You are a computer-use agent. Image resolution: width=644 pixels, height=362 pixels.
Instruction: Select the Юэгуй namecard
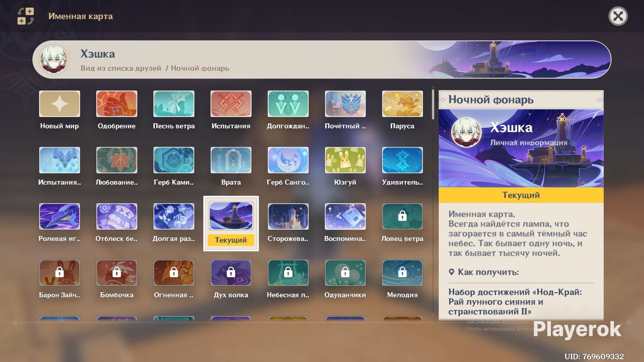(345, 160)
